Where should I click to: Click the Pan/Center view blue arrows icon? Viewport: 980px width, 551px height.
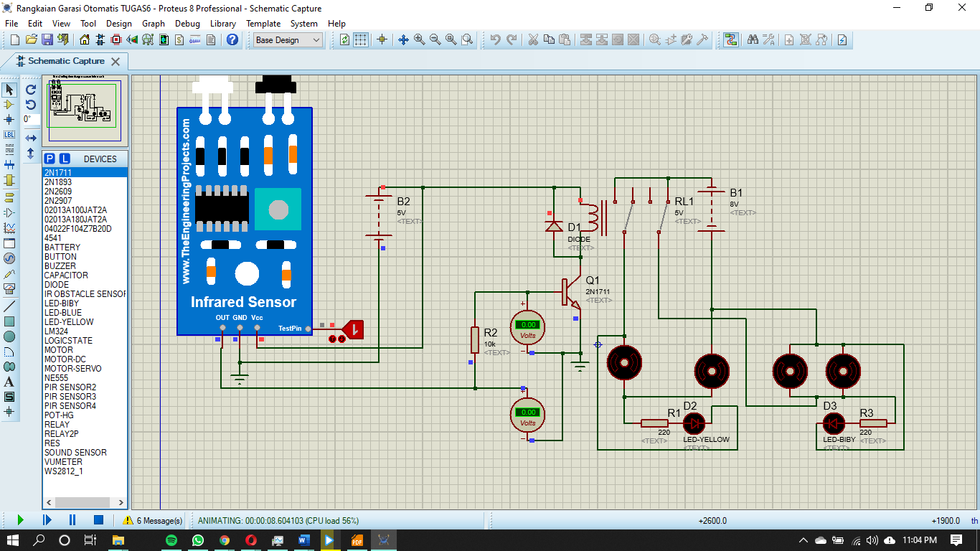coord(403,40)
